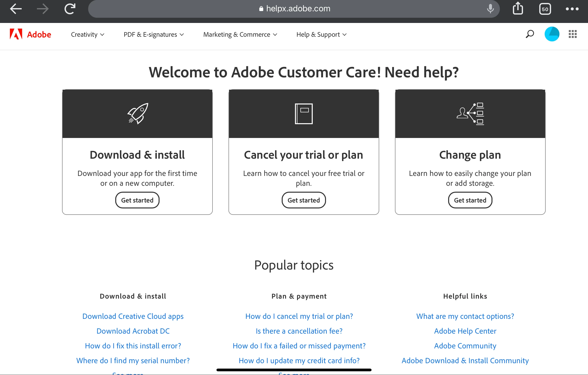Screen dimensions: 588x375
Task: Open the share sheet icon
Action: [518, 9]
